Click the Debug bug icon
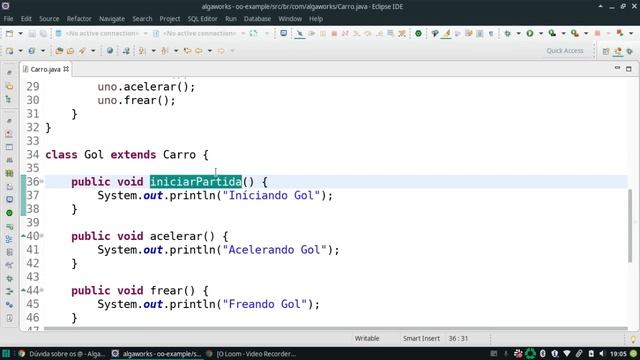 click(x=507, y=33)
